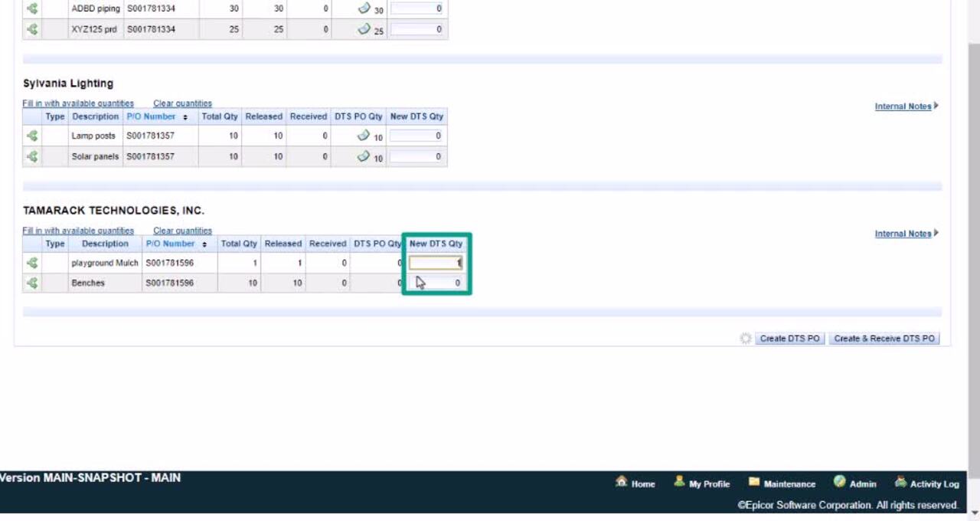Click P/O number S001781596 in Benches row
Screen dimensions: 980x521
click(170, 283)
